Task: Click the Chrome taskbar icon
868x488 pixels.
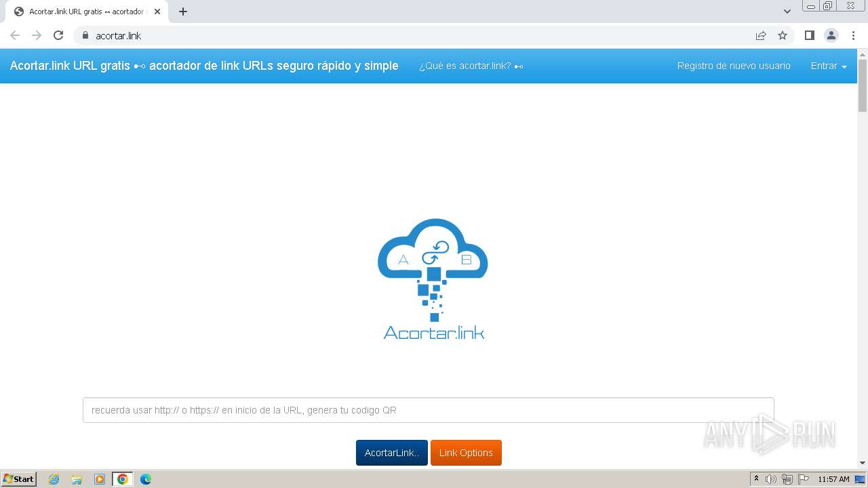Action: point(123,479)
